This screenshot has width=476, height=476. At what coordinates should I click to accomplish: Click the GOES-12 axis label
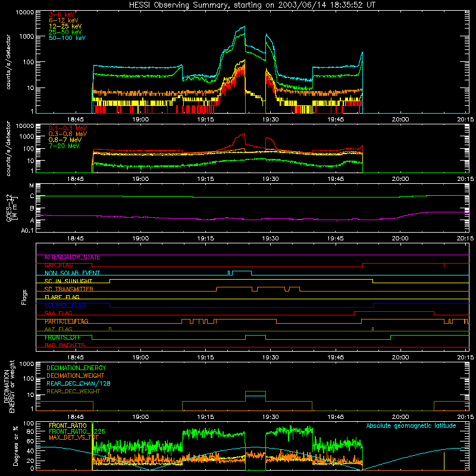click(x=12, y=208)
